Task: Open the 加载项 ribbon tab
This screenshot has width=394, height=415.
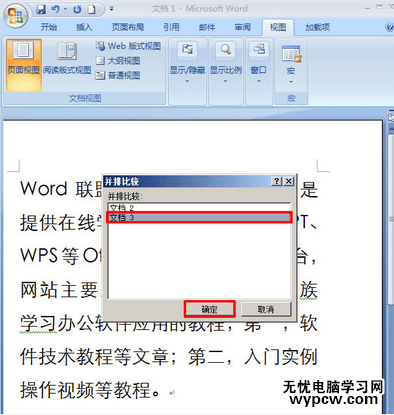Action: 317,27
